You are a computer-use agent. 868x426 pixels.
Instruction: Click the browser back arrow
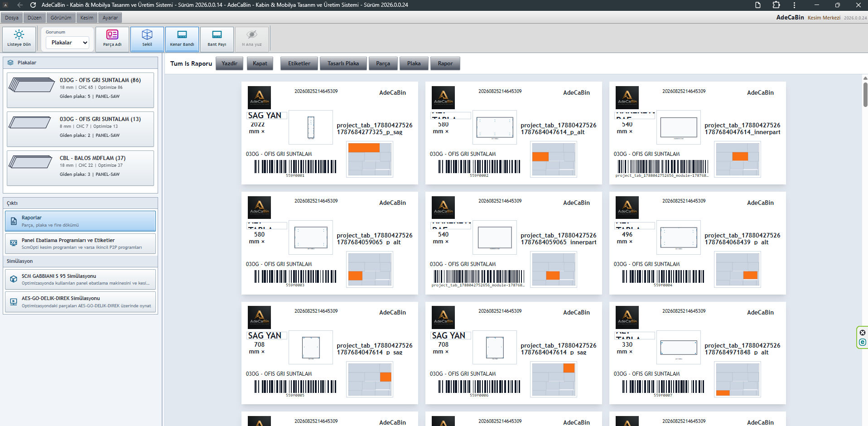(x=20, y=5)
